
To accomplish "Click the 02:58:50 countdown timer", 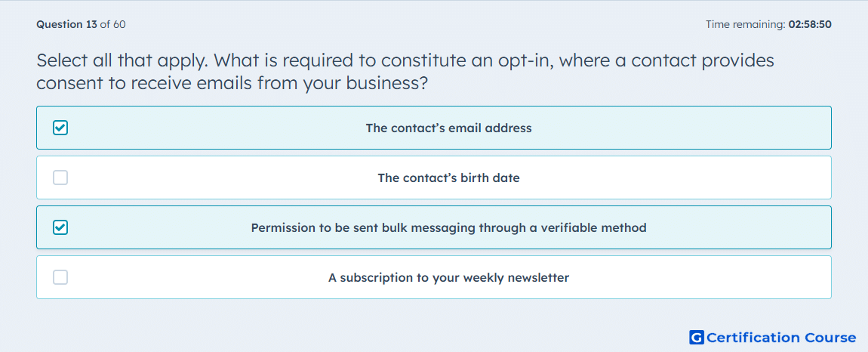I will point(810,24).
